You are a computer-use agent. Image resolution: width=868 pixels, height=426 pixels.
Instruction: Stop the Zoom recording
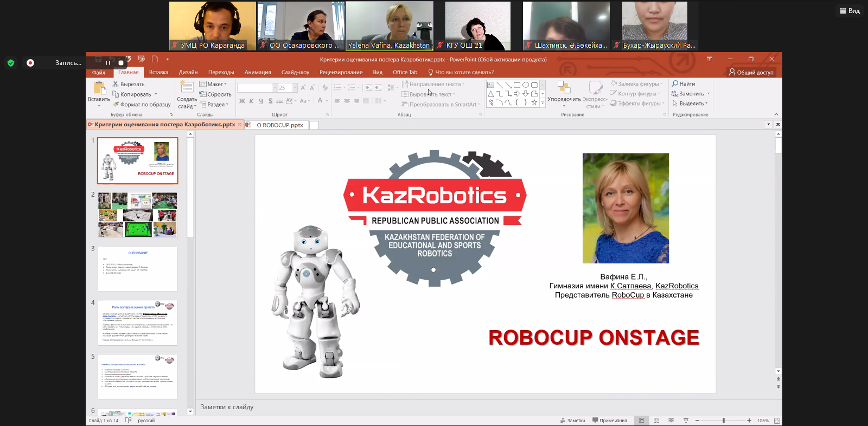click(x=121, y=63)
